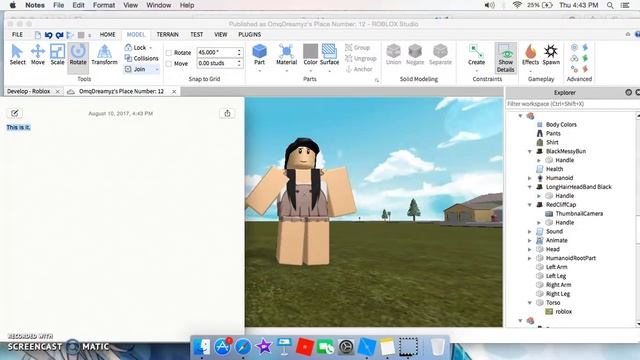Screen dimensions: 640x360
Task: Expand the Sound tree node
Action: coord(530,231)
